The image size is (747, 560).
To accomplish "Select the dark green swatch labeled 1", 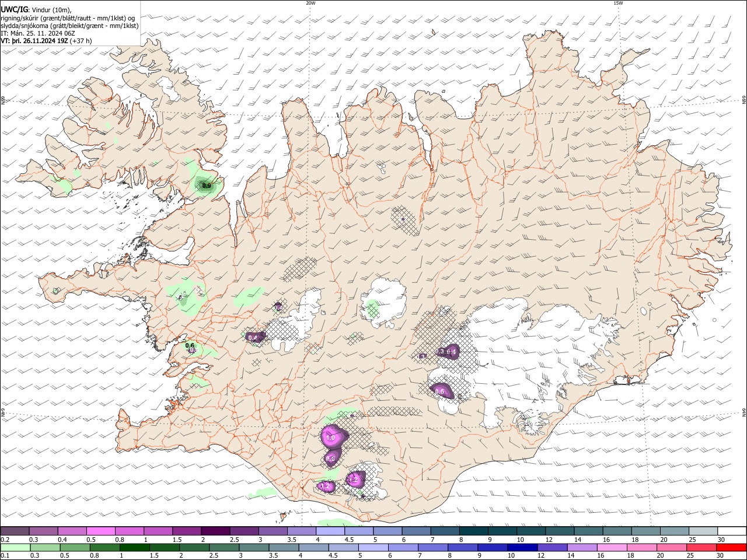I will pyautogui.click(x=134, y=547).
